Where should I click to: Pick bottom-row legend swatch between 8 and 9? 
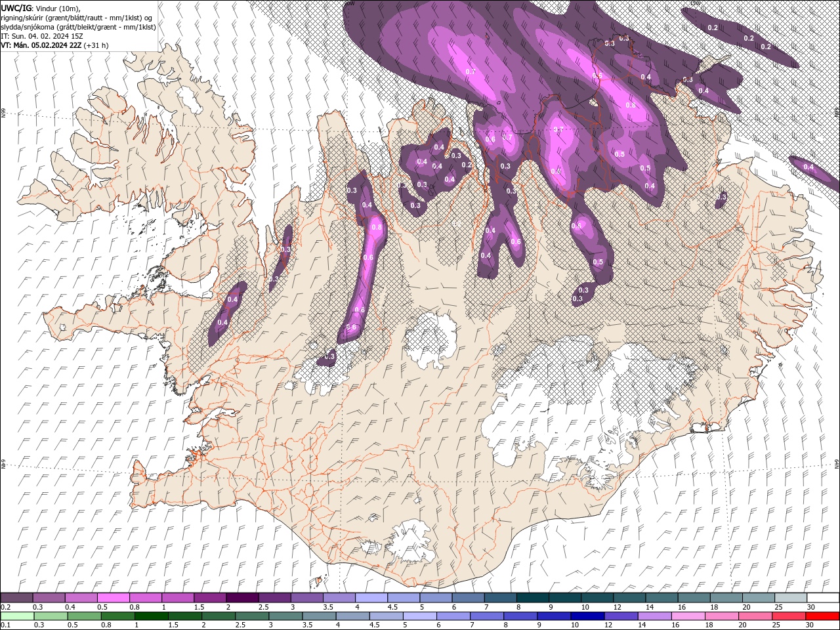pyautogui.click(x=521, y=616)
